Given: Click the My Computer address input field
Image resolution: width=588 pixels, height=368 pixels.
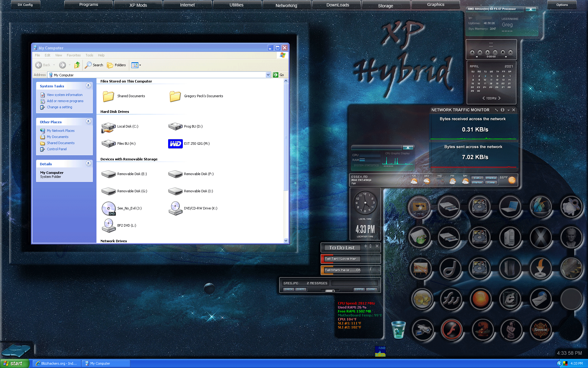Looking at the screenshot, I should pyautogui.click(x=159, y=75).
